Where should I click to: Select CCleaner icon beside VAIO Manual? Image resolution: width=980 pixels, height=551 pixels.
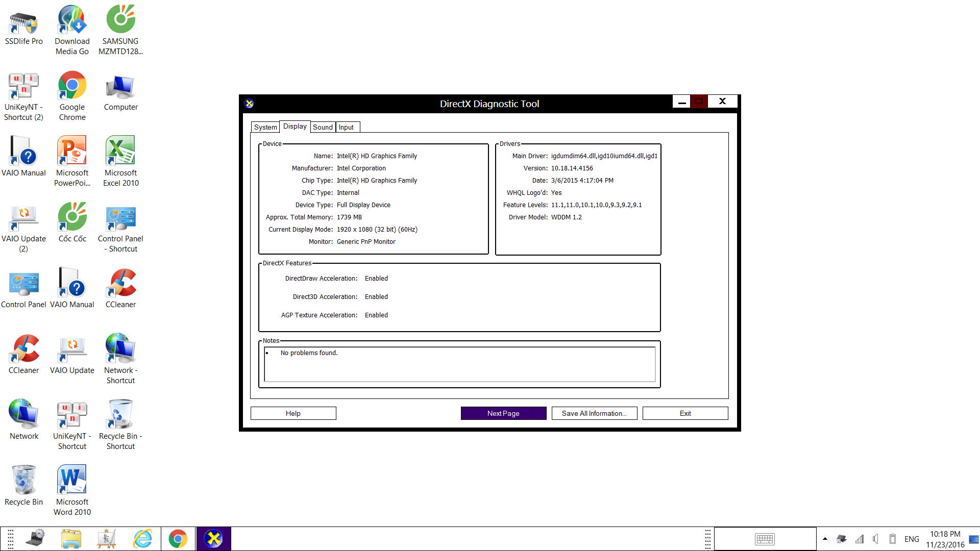(x=120, y=289)
